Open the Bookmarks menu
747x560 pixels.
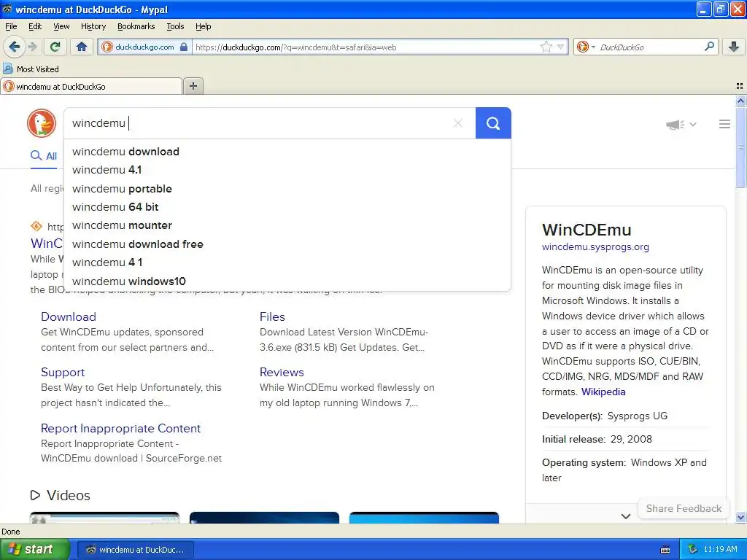136,26
